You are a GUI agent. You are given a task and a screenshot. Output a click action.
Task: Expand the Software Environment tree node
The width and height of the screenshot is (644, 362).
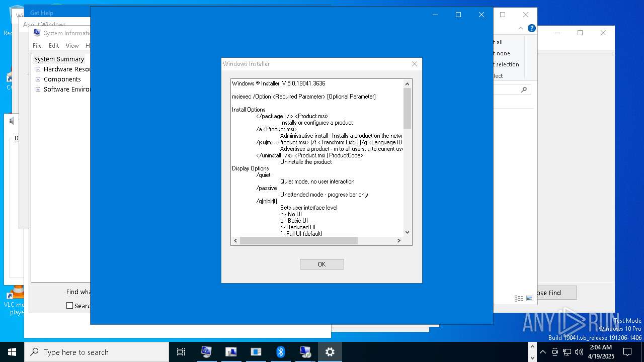pyautogui.click(x=38, y=89)
